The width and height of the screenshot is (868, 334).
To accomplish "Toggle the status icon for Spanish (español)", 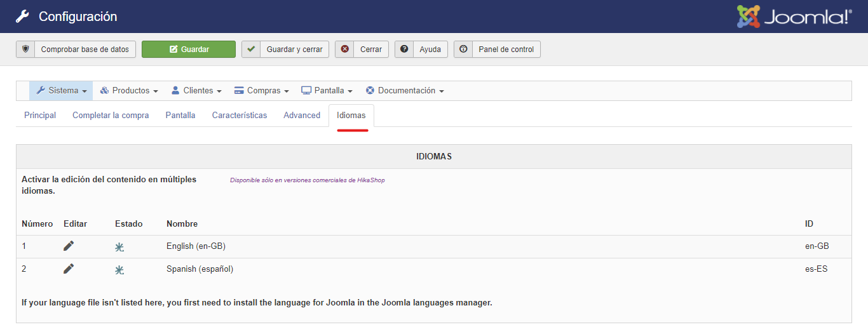I will point(119,270).
